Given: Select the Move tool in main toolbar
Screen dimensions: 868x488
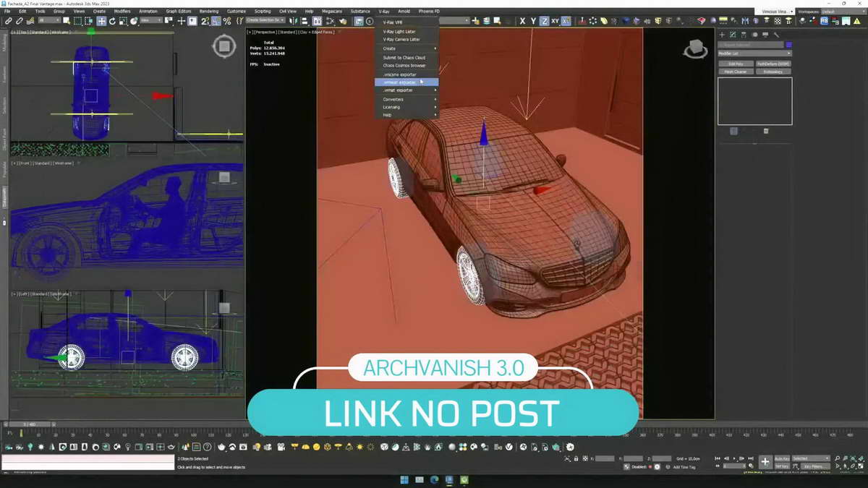Looking at the screenshot, I should click(x=101, y=22).
